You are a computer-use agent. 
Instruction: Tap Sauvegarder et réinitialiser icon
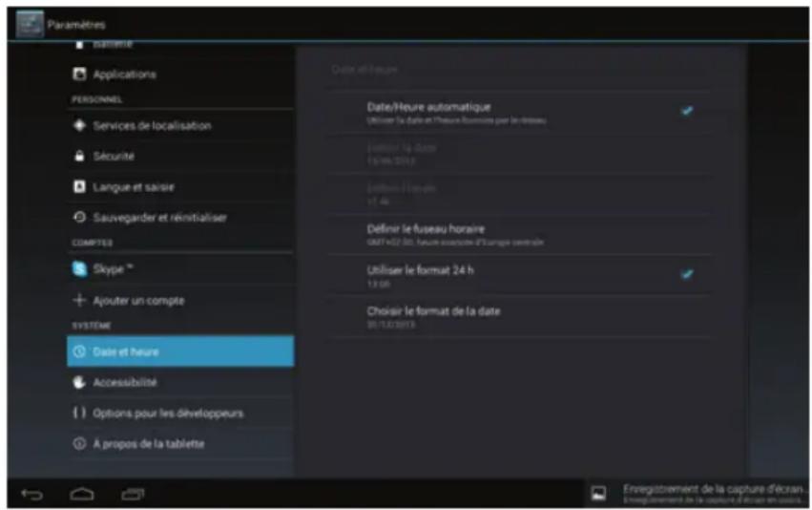[x=79, y=217]
